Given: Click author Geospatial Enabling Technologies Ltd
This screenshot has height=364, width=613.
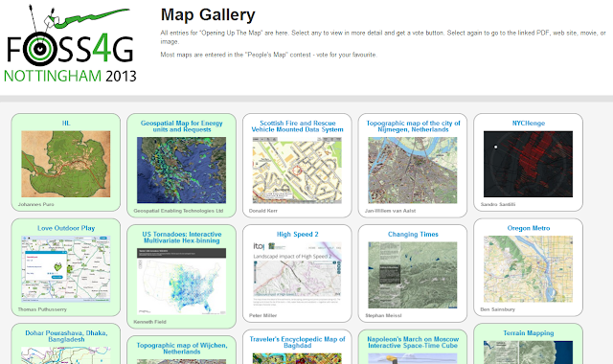Looking at the screenshot, I should point(178,211).
